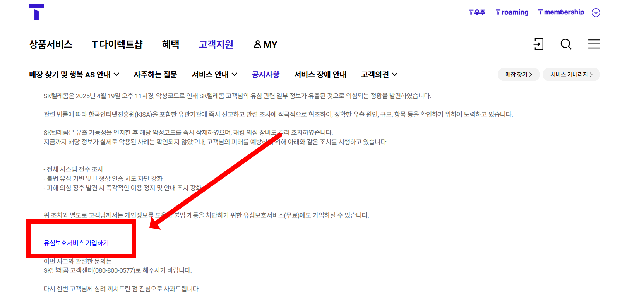Click the customer center line with 080-800-0577
Image resolution: width=644 pixels, height=301 pixels.
coord(118,270)
